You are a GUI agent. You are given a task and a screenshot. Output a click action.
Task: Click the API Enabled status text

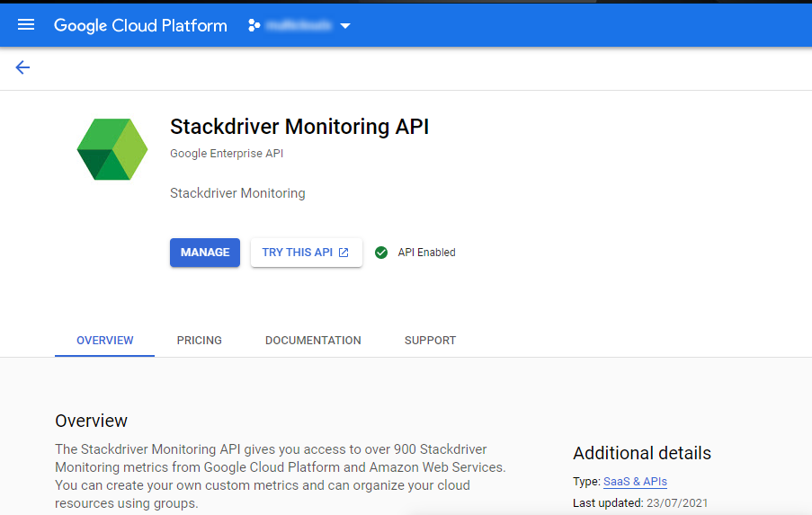coord(426,253)
